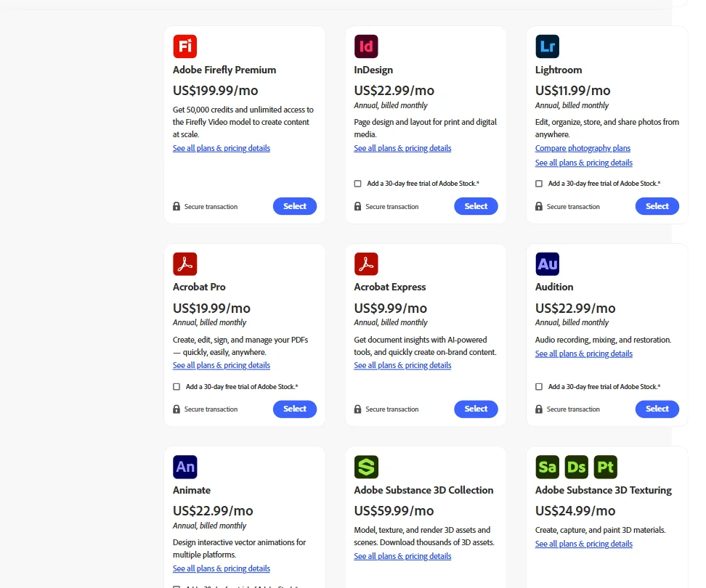This screenshot has width=706, height=588.
Task: Check Adobe Stock trial box for Acrobat Pro
Action: 176,386
